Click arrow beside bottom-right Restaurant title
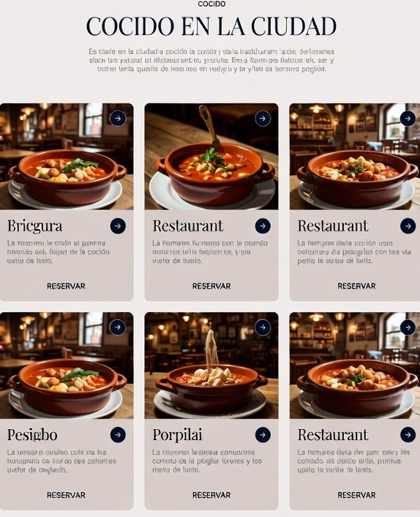Viewport: 420px width, 517px height. [408, 434]
